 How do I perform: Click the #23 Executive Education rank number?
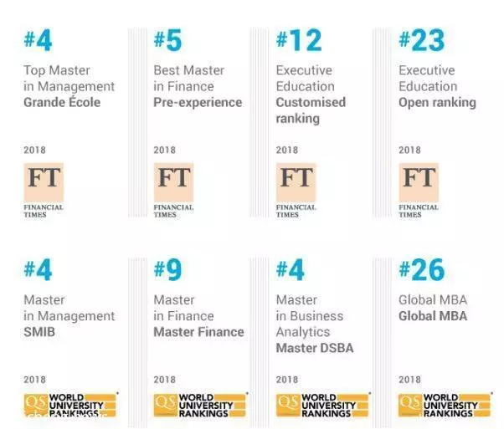point(422,40)
